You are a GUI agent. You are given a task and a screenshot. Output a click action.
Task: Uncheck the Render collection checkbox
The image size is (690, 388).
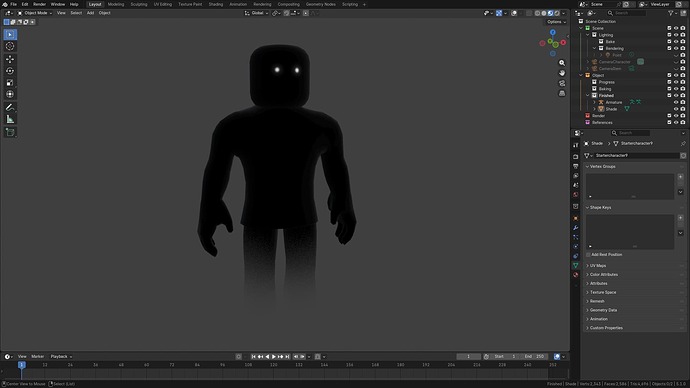click(x=669, y=116)
